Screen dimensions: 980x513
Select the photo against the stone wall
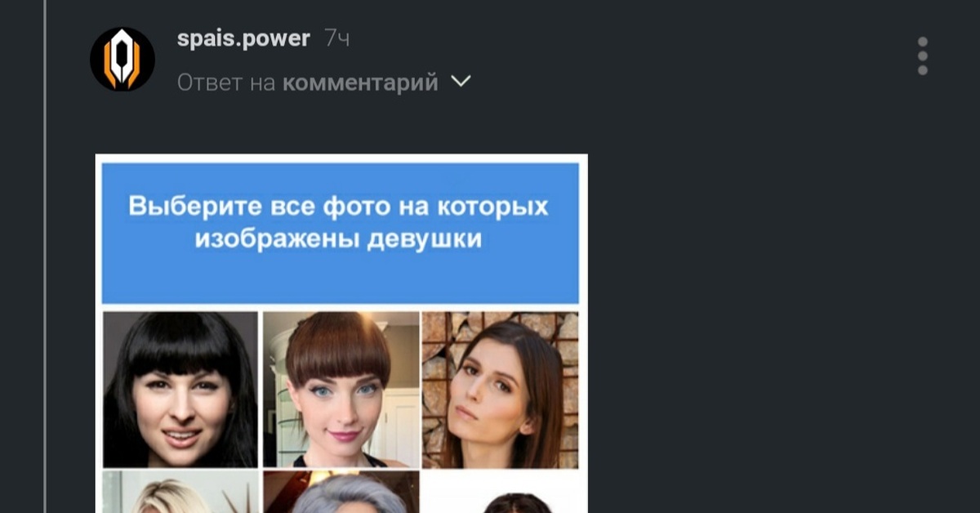click(501, 390)
